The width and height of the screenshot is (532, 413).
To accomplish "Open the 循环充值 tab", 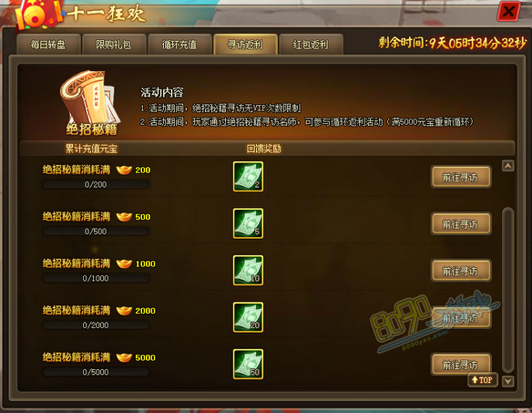I will tap(179, 45).
